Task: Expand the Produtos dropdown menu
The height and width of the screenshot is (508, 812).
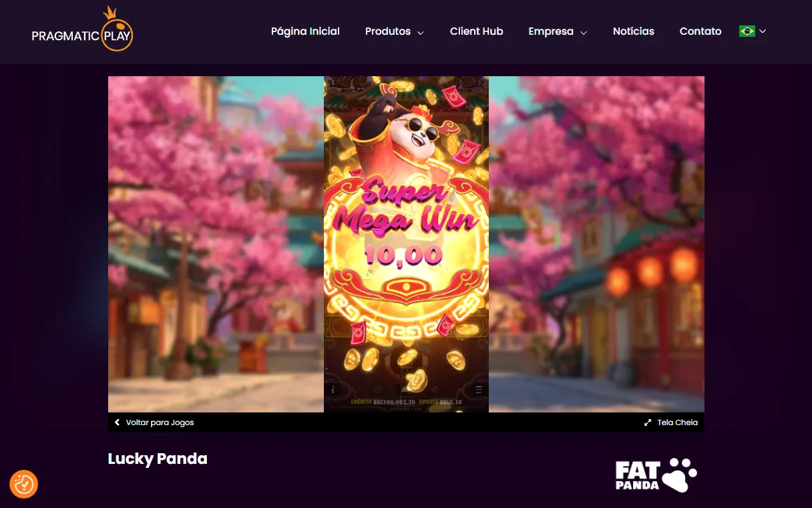Action: [394, 31]
